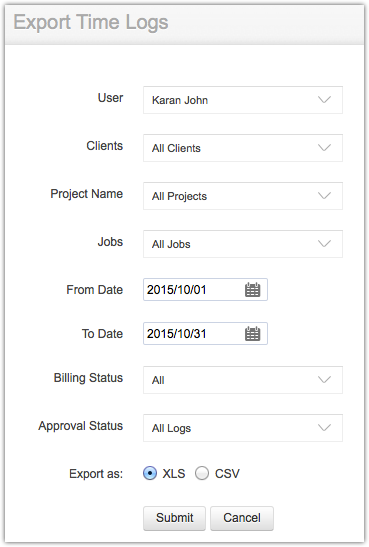The width and height of the screenshot is (369, 547).
Task: Submit the export time logs form
Action: coord(174,518)
